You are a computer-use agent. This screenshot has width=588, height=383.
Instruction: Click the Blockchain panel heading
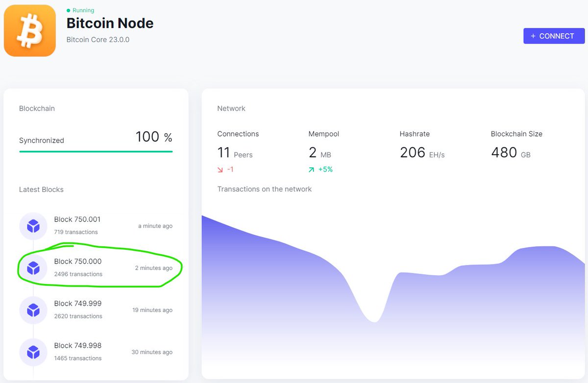37,108
